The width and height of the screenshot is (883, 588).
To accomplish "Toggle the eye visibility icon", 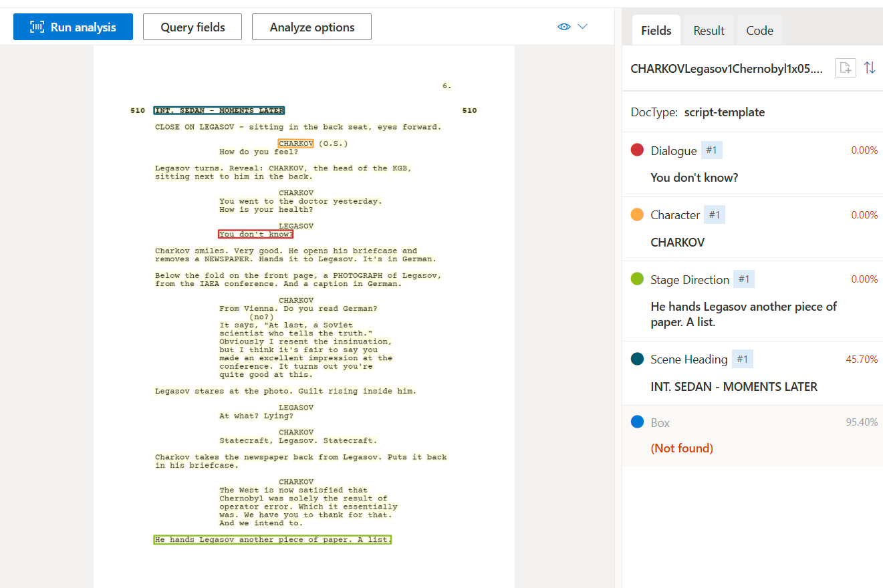I will [x=563, y=26].
